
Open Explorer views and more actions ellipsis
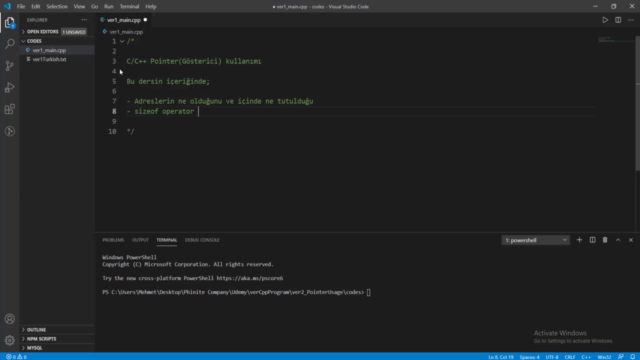(x=84, y=20)
